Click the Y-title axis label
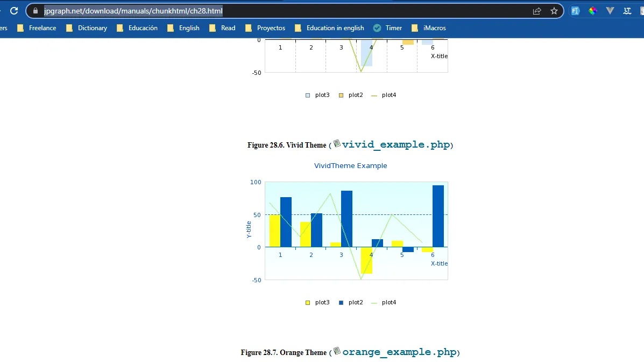The width and height of the screenshot is (644, 362). tap(249, 229)
